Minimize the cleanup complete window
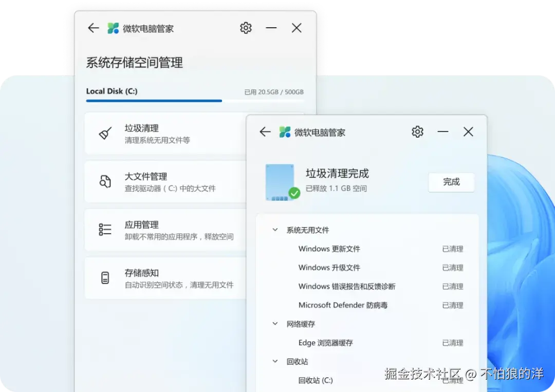 coord(443,132)
